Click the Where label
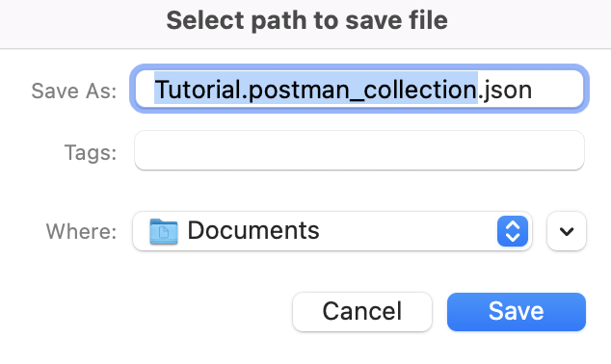This screenshot has width=611, height=364. [x=82, y=232]
